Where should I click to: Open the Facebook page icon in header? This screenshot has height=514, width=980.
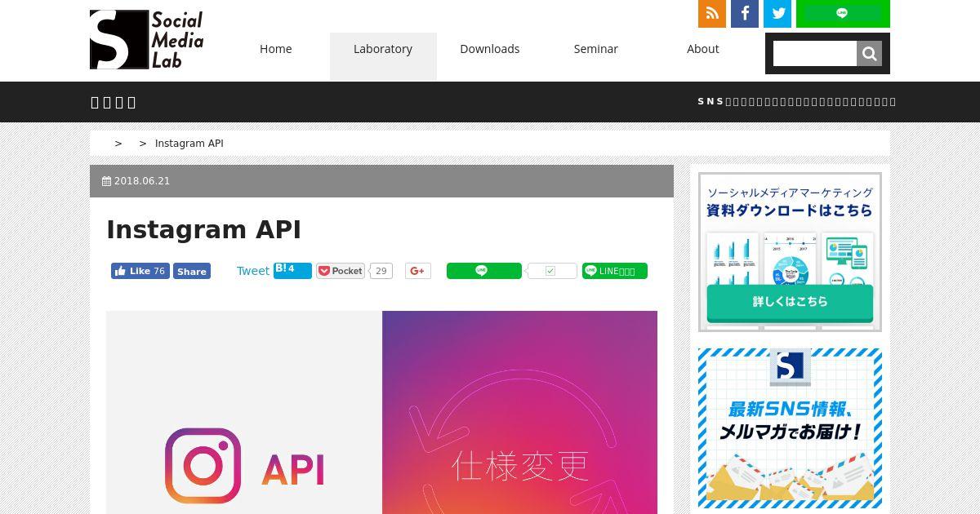[x=745, y=13]
